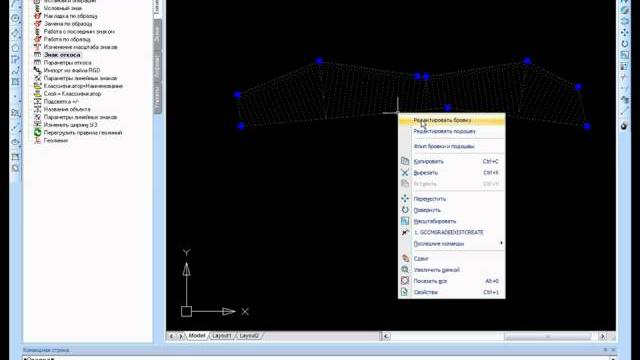The height and width of the screenshot is (360, 640).
Task: Click the blue grip at the slope's top-right peak
Action: click(x=527, y=61)
